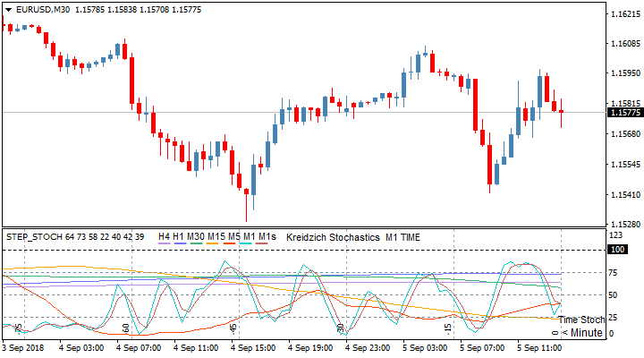The height and width of the screenshot is (358, 644).
Task: Click the 4 Sep 07:00 time label
Action: (x=139, y=348)
